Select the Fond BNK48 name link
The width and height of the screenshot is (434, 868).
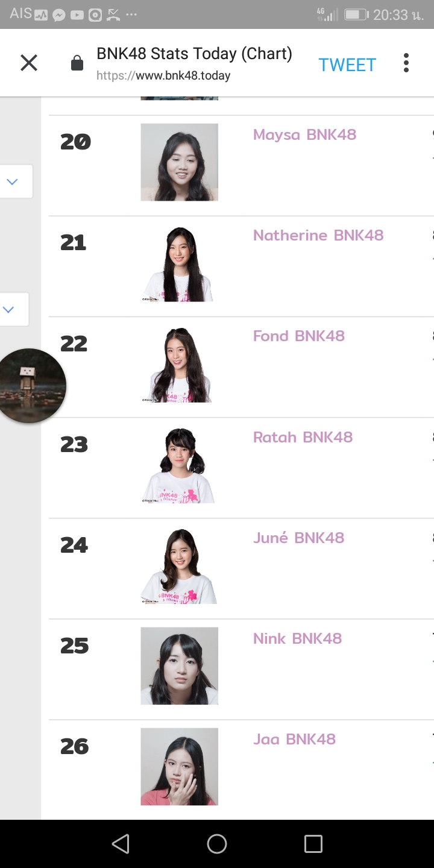point(298,336)
